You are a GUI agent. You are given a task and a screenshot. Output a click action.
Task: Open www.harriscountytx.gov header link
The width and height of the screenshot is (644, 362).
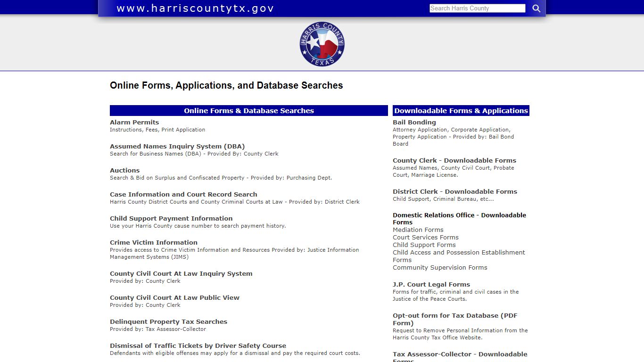[x=195, y=8]
